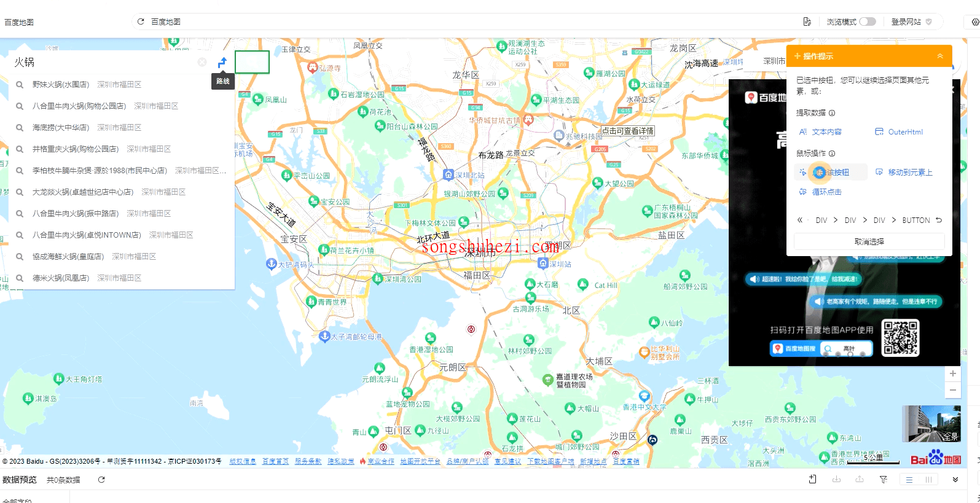The image size is (980, 503).
Task: Select 移动到元素上 mouse action
Action: click(x=904, y=173)
